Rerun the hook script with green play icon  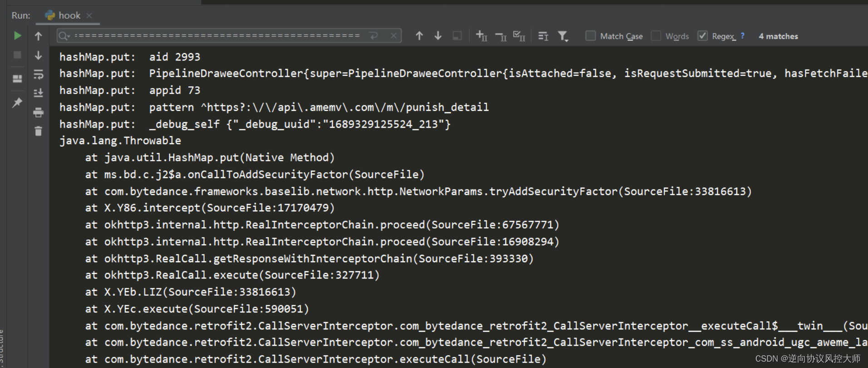(x=17, y=35)
